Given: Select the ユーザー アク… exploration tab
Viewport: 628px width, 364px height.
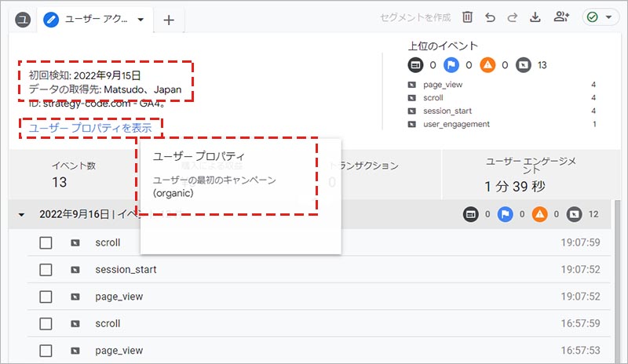Looking at the screenshot, I should [90, 20].
